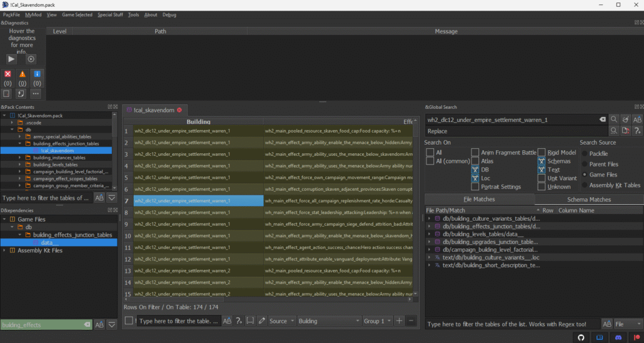Screen dimensions: 644x343
Task: Expand the Assembly Kit Files node
Action: point(5,250)
